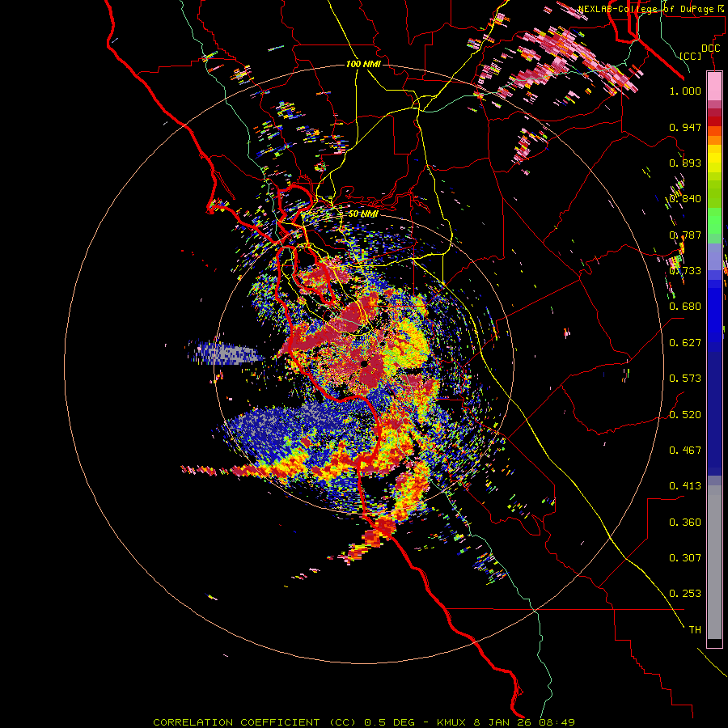The width and height of the screenshot is (728, 728).
Task: Click the [CC] product label
Action: tap(691, 56)
